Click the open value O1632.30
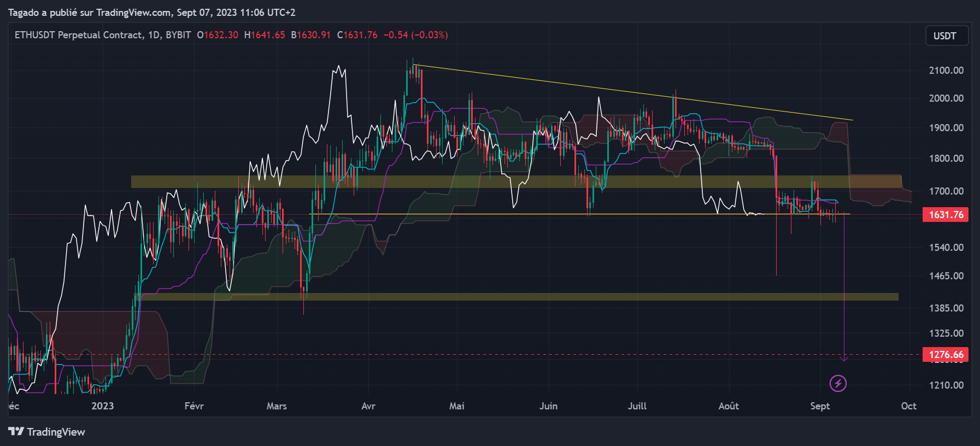980x446 pixels. point(218,35)
